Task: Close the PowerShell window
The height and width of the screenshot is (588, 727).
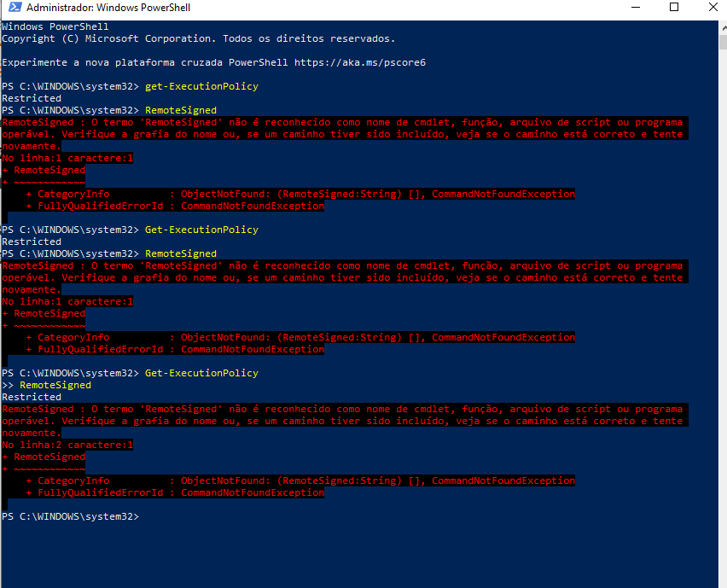Action: pos(713,7)
